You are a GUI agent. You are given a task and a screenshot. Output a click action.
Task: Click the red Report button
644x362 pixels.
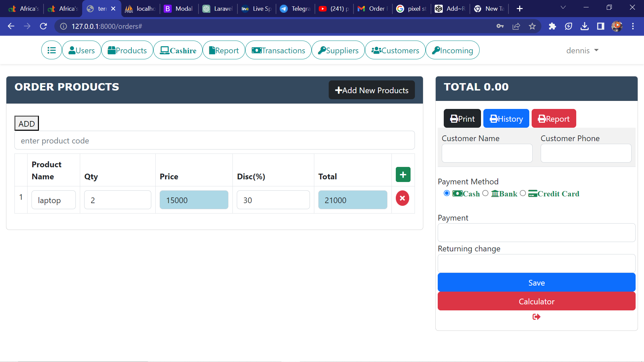coord(554,119)
